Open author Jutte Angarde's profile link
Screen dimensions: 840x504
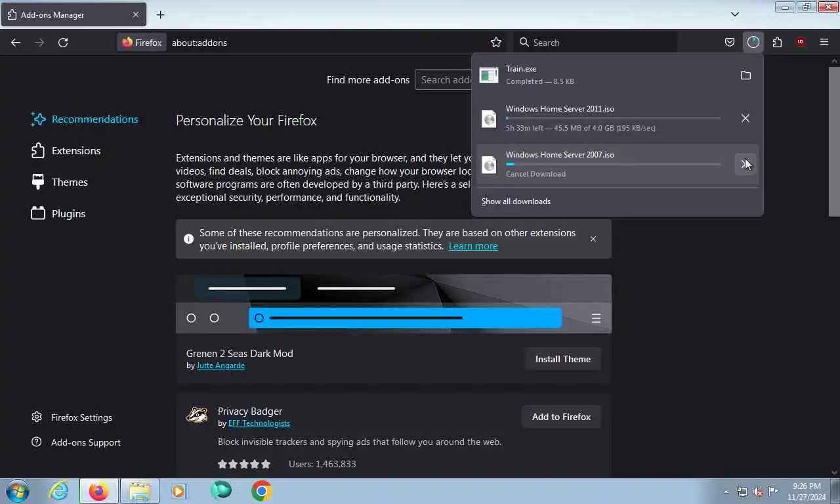pos(220,366)
